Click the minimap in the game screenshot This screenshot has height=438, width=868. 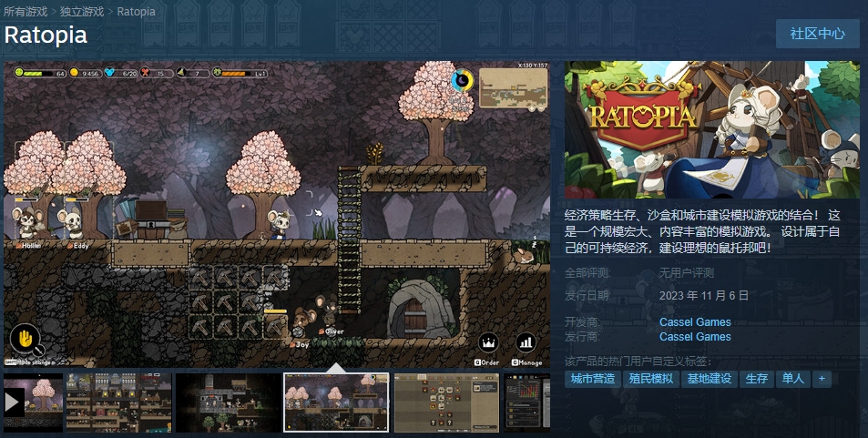tap(513, 88)
